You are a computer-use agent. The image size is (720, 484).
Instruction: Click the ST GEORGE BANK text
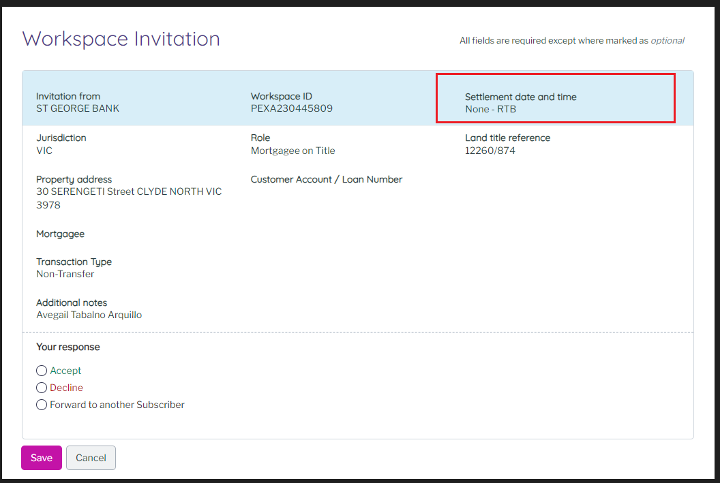tap(78, 108)
